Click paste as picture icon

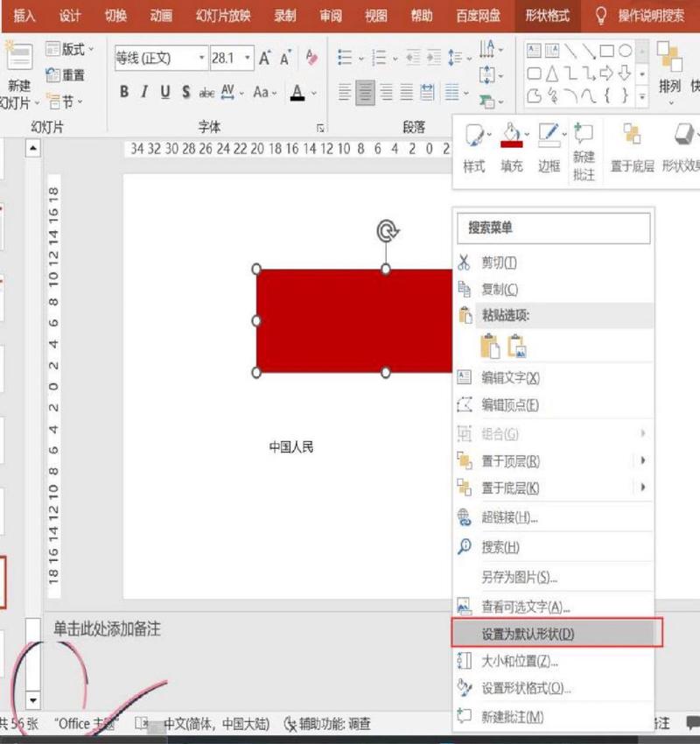[517, 346]
